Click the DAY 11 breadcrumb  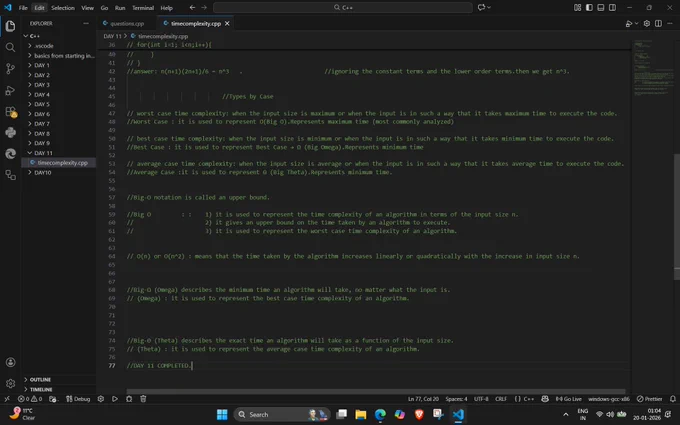click(112, 36)
